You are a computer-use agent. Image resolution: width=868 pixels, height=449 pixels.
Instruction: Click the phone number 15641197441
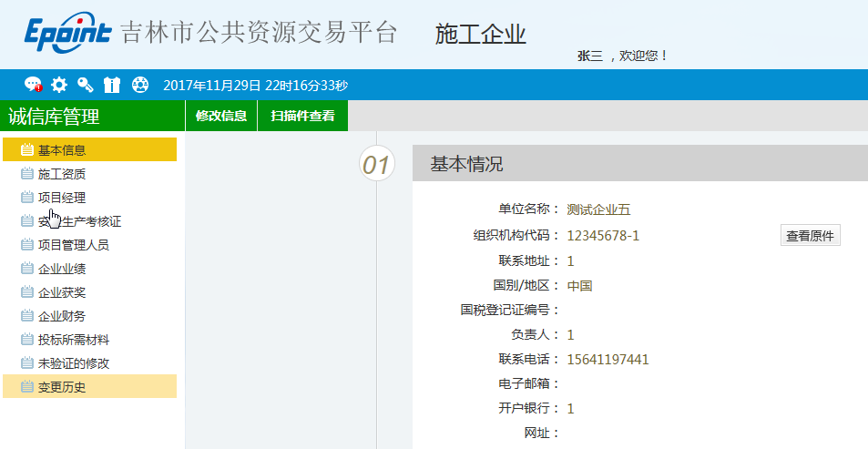pos(608,360)
